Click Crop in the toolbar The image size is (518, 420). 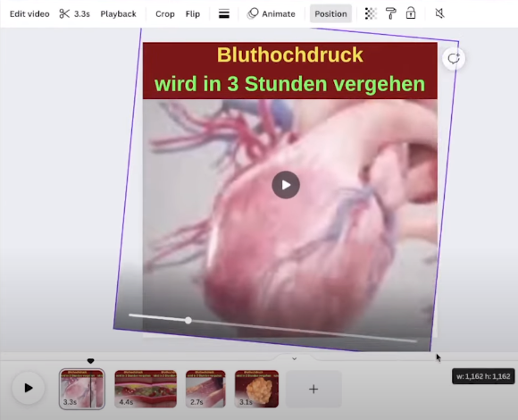click(165, 14)
